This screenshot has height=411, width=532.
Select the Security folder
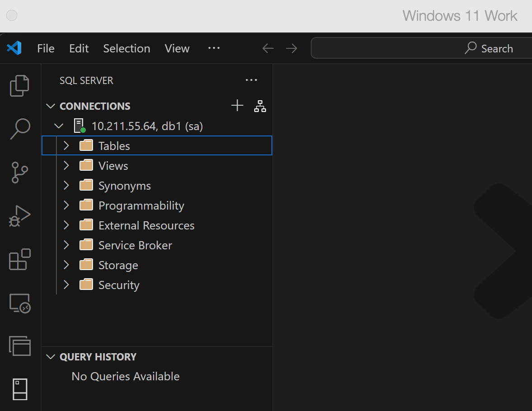click(119, 285)
